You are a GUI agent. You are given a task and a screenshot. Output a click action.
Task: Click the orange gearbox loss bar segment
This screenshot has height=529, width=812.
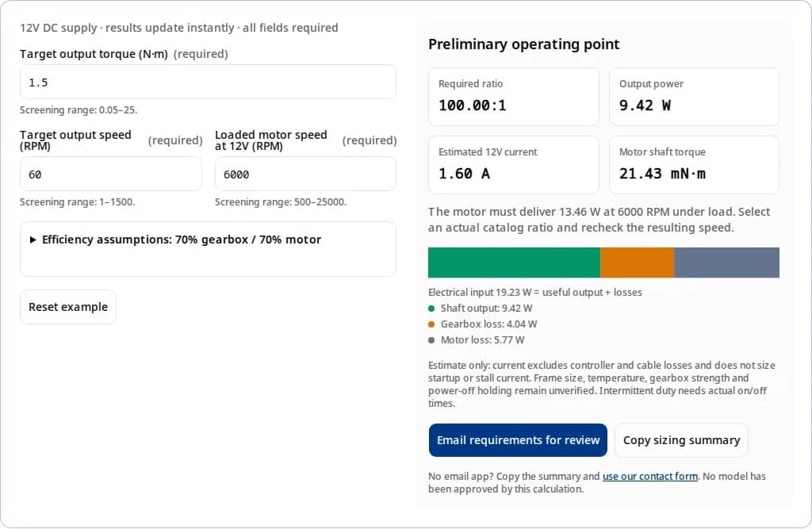click(638, 263)
